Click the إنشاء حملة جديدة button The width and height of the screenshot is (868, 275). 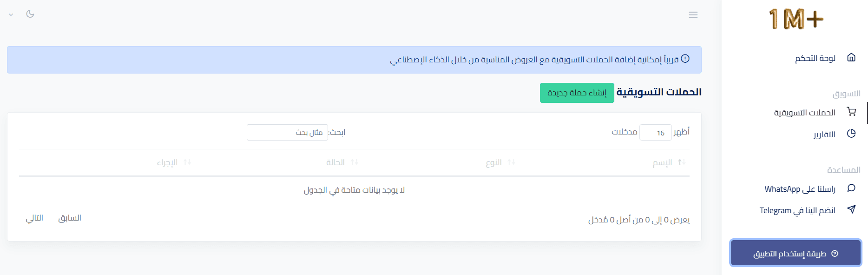click(x=577, y=93)
